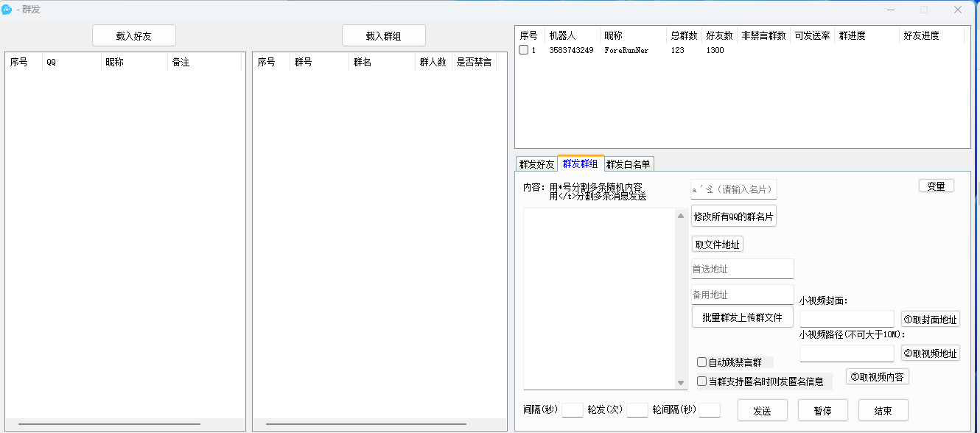Image resolution: width=980 pixels, height=433 pixels.
Task: Pause sending with 暂停 button
Action: [822, 410]
